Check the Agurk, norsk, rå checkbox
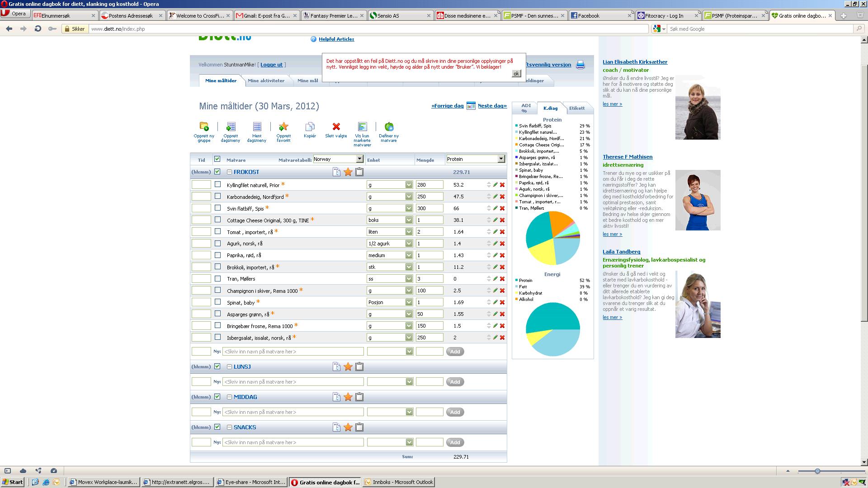This screenshot has height=488, width=868. click(217, 243)
